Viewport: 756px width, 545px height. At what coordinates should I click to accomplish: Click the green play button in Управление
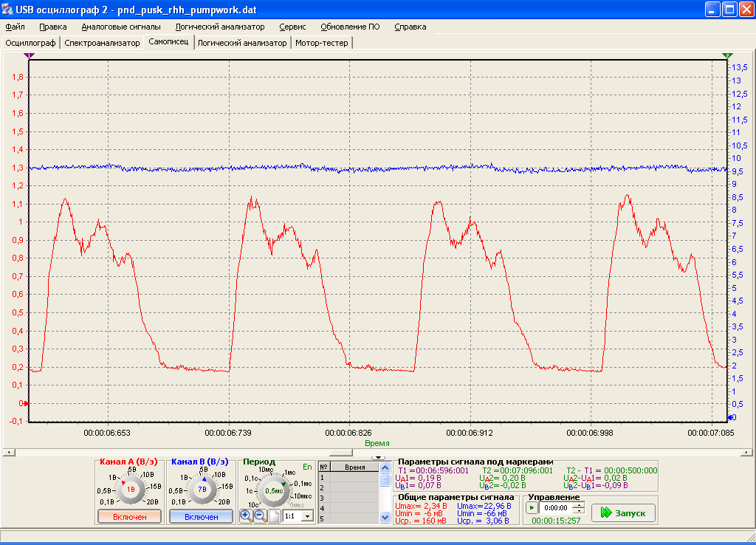(532, 508)
